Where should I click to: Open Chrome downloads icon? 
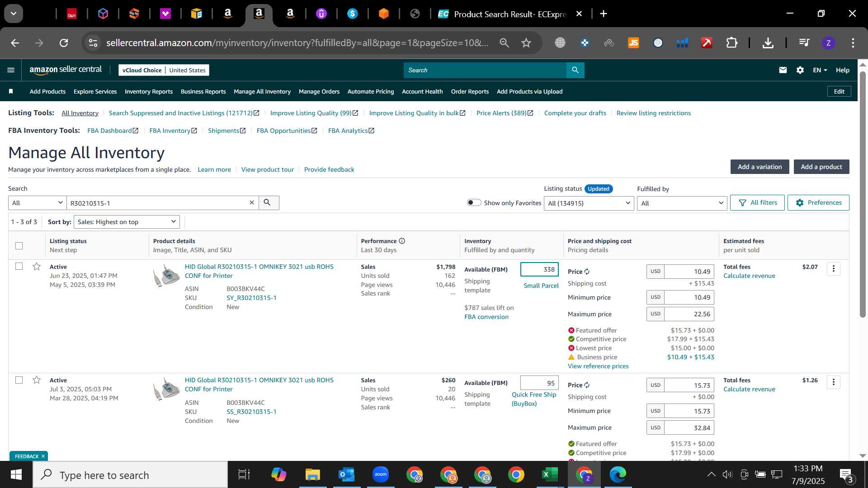point(768,43)
